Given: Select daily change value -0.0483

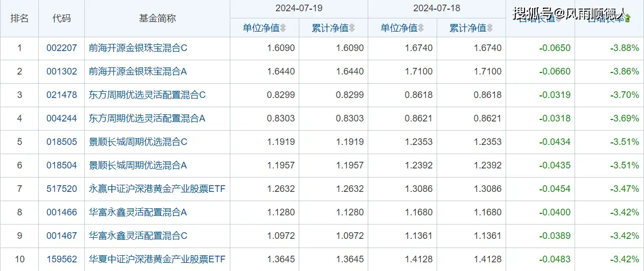Looking at the screenshot, I should point(555,259).
